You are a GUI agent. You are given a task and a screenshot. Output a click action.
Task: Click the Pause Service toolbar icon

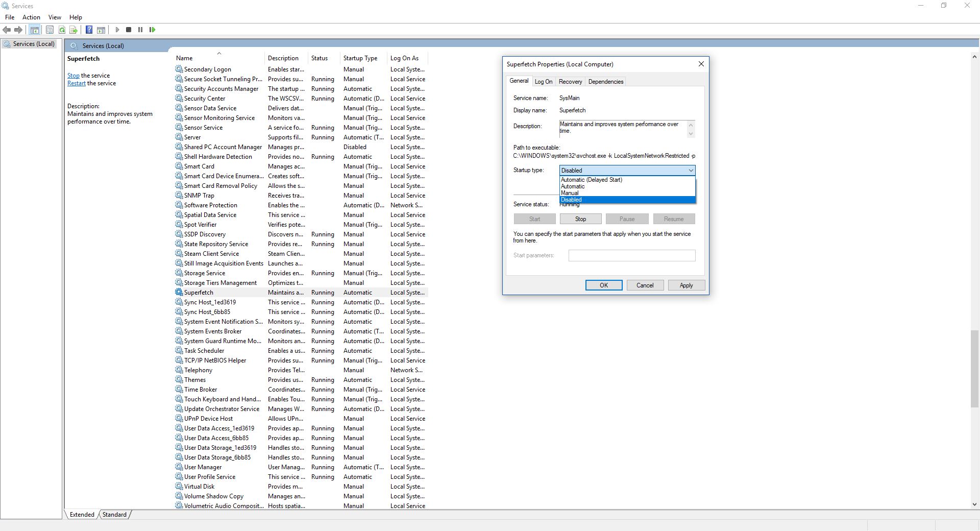tap(140, 30)
